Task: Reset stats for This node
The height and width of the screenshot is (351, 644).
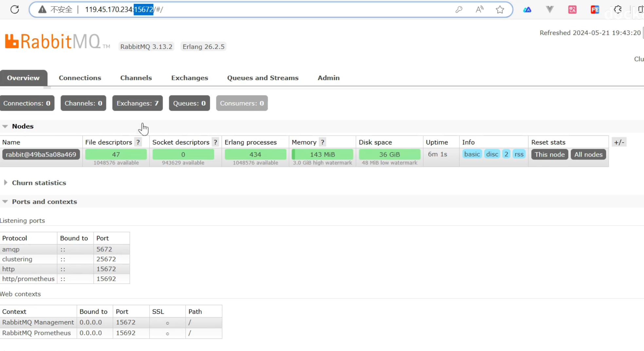Action: click(x=550, y=155)
